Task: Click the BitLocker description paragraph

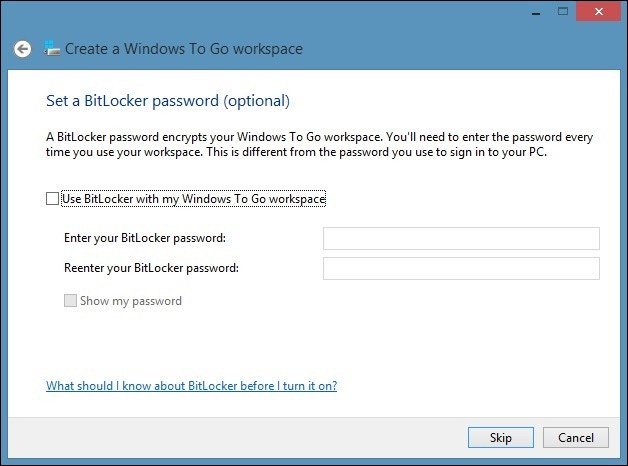Action: pyautogui.click(x=300, y=145)
